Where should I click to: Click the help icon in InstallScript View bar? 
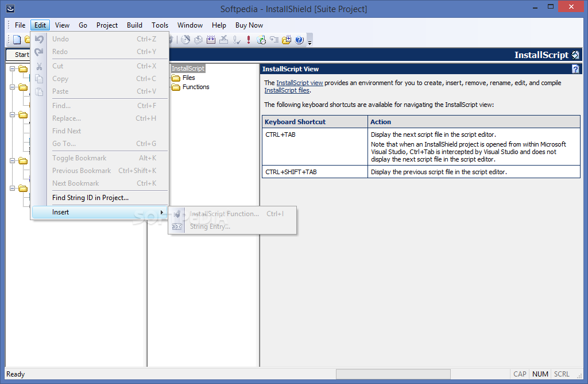pyautogui.click(x=575, y=69)
